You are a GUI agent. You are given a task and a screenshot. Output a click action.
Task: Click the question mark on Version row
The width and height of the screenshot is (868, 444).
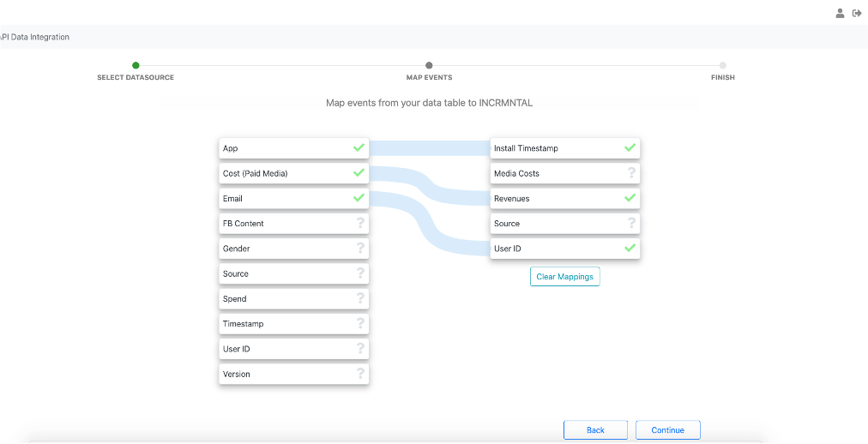click(x=360, y=373)
